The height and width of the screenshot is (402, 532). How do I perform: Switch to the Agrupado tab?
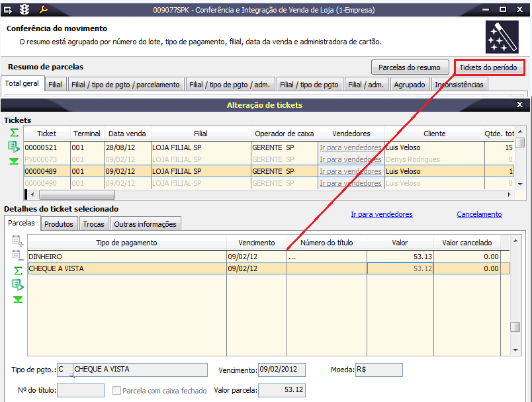point(410,85)
